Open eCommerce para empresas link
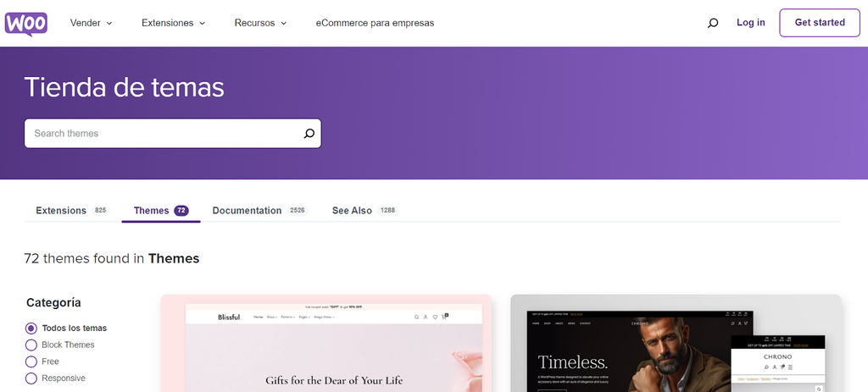 click(375, 23)
